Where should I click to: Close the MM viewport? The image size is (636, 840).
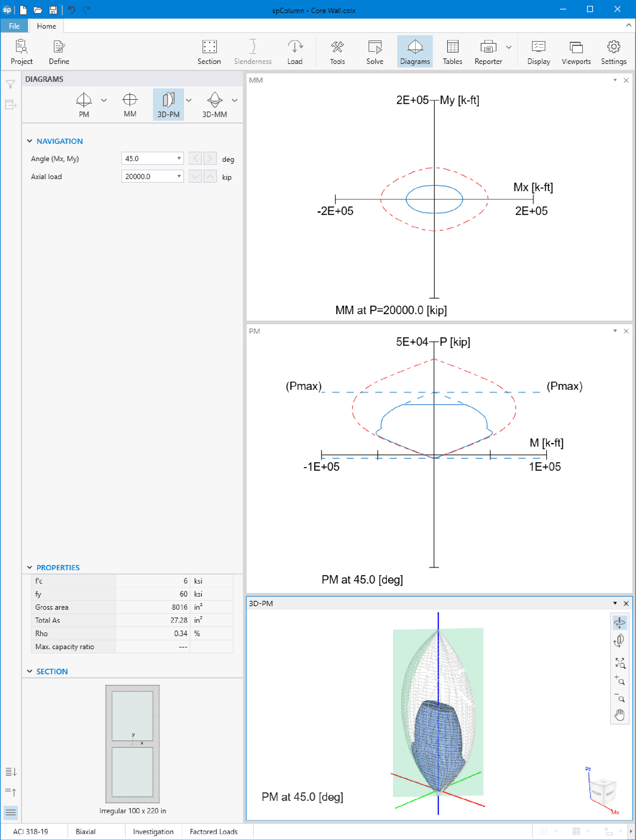626,80
